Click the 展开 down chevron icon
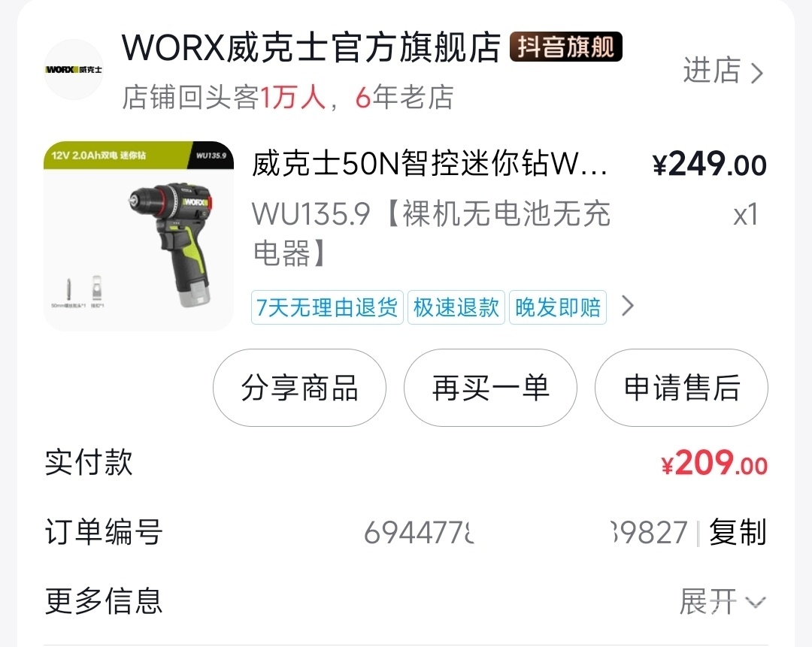The image size is (812, 647). point(755,603)
